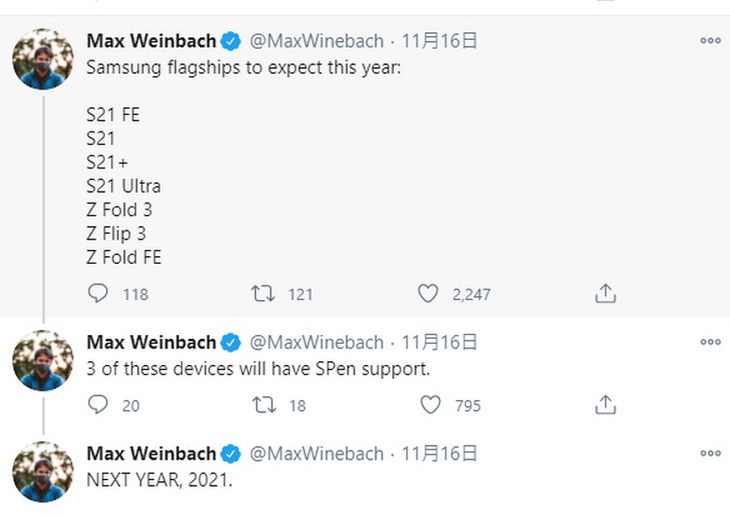Reply to the SPen support tweet
This screenshot has height=515, width=730.
(98, 405)
